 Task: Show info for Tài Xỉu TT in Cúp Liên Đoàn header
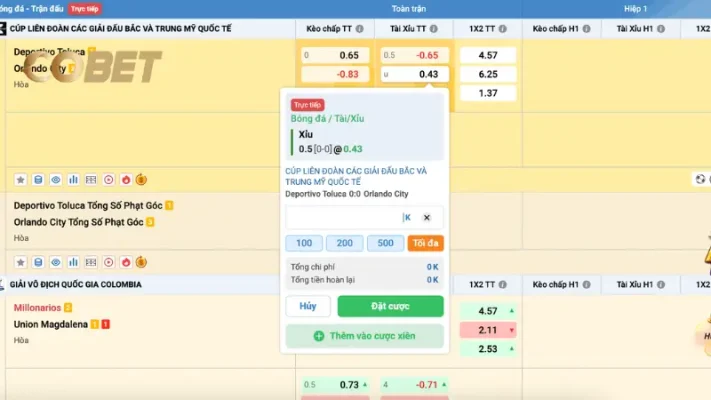click(434, 29)
